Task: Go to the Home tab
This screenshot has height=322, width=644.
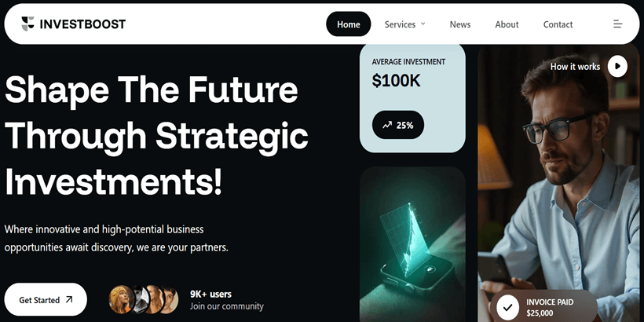Action: click(x=348, y=24)
